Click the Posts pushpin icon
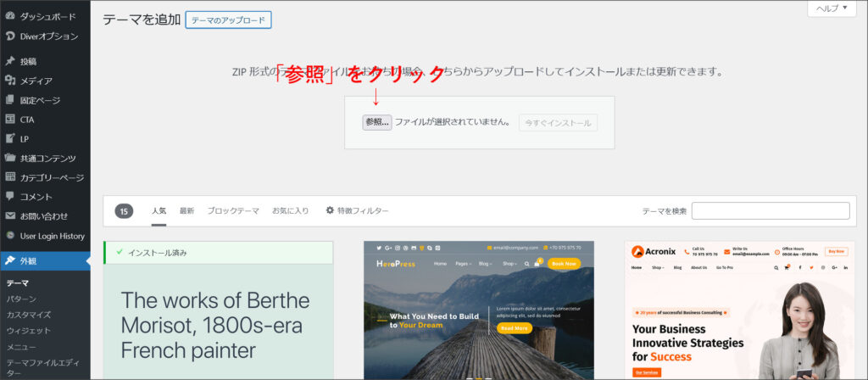The width and height of the screenshot is (868, 380). [x=10, y=61]
